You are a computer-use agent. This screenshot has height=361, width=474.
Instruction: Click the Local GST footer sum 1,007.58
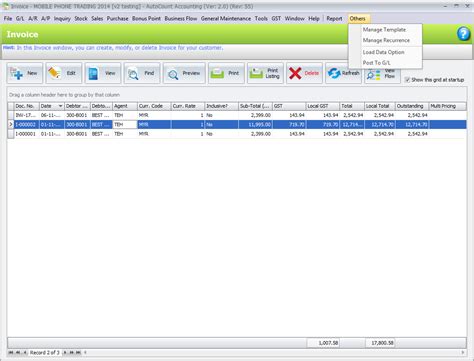point(323,343)
